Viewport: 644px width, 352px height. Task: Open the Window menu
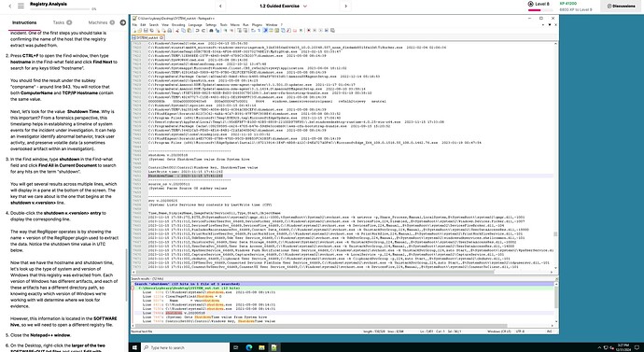point(272,25)
